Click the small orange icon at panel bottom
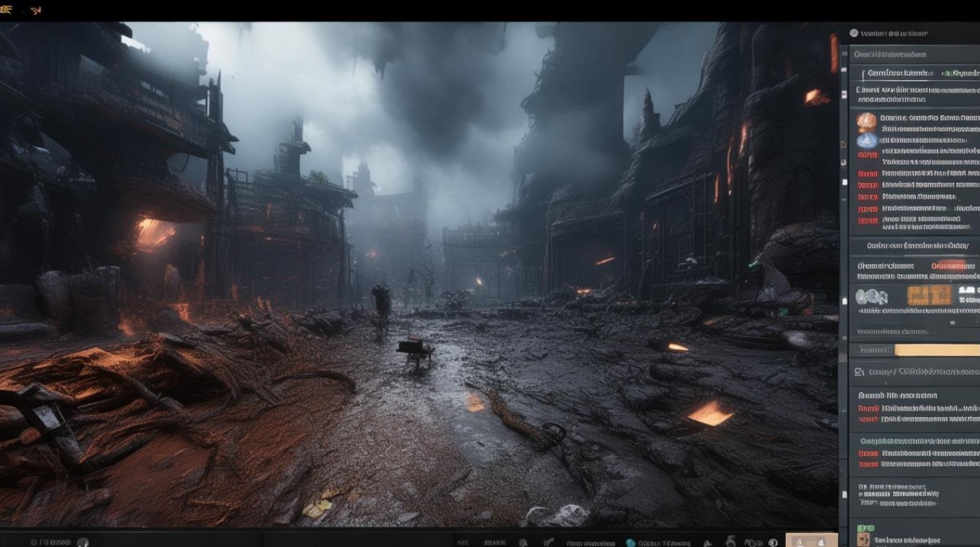980x547 pixels. coord(863,539)
